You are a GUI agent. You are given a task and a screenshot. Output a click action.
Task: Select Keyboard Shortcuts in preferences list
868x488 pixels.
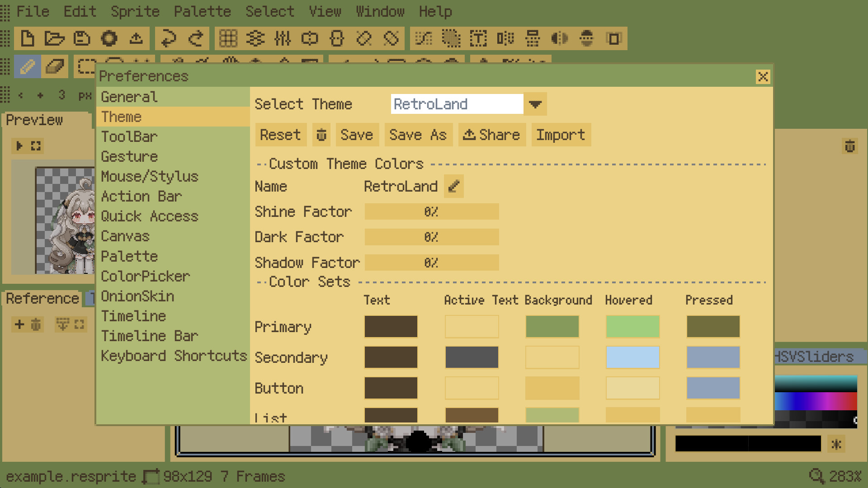click(174, 356)
